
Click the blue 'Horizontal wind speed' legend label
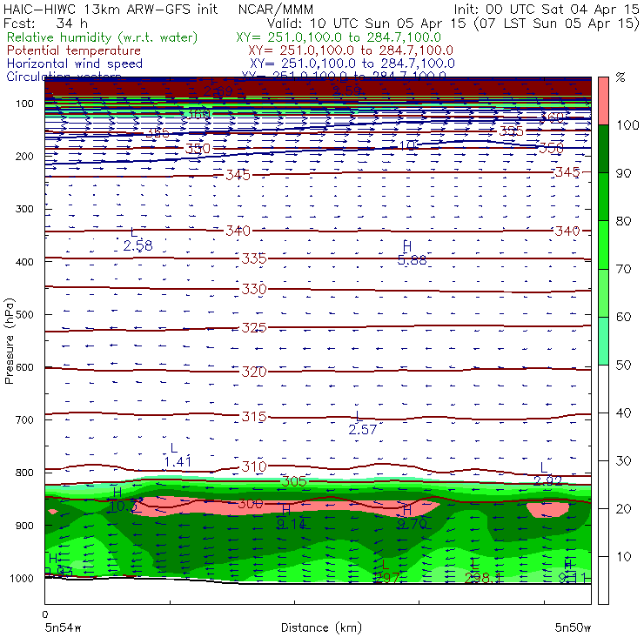[75, 64]
